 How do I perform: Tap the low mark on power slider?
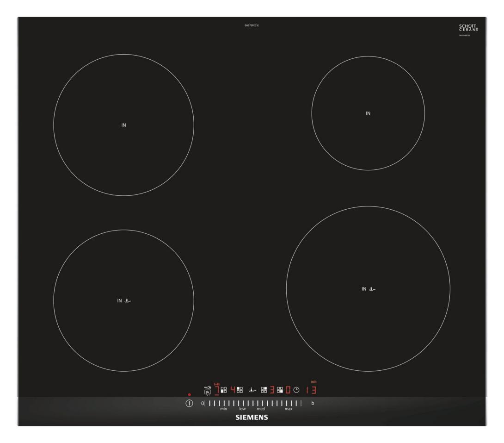pyautogui.click(x=242, y=404)
